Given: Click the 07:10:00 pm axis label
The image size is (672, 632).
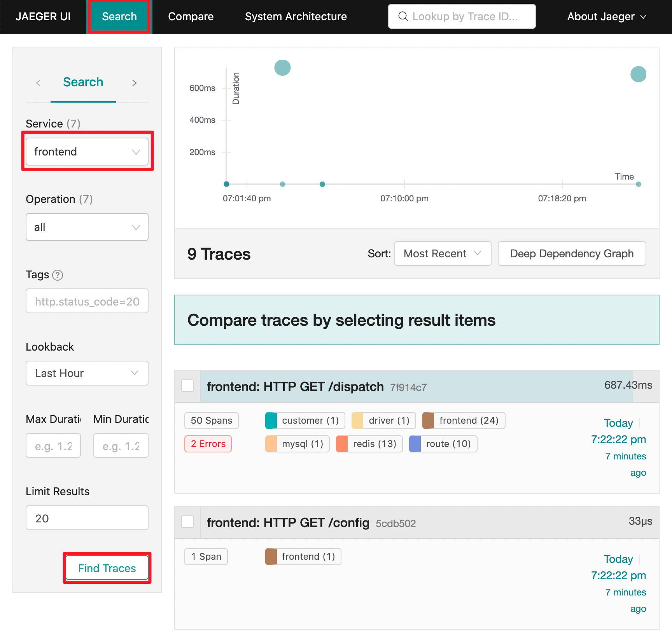Looking at the screenshot, I should click(x=404, y=199).
